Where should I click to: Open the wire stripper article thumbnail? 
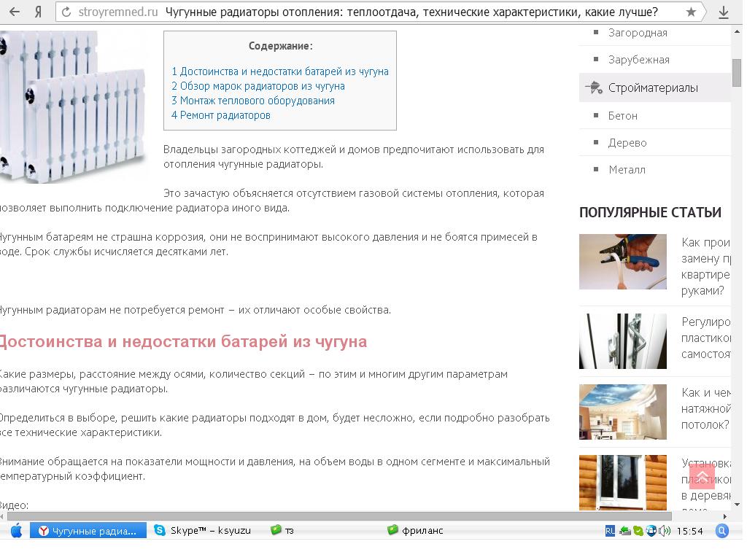623,262
